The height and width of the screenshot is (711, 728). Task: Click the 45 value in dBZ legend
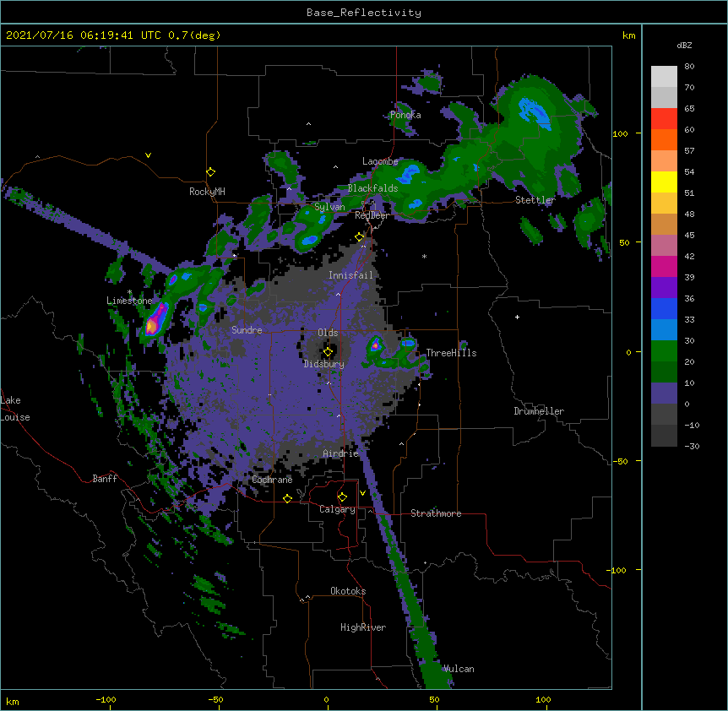689,236
